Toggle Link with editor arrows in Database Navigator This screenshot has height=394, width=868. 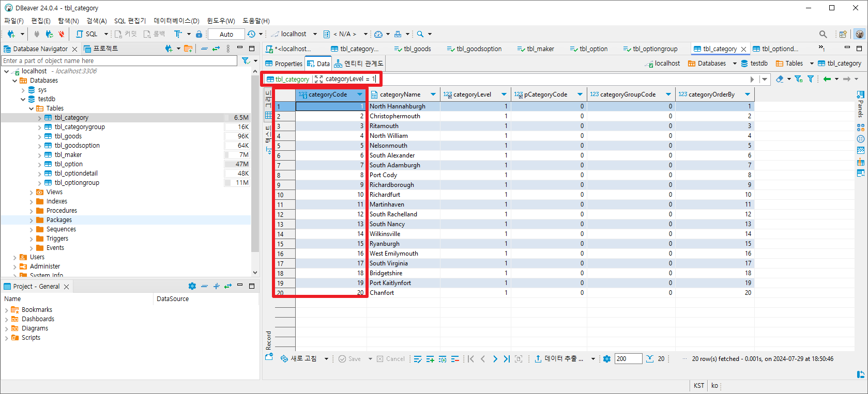pyautogui.click(x=216, y=49)
